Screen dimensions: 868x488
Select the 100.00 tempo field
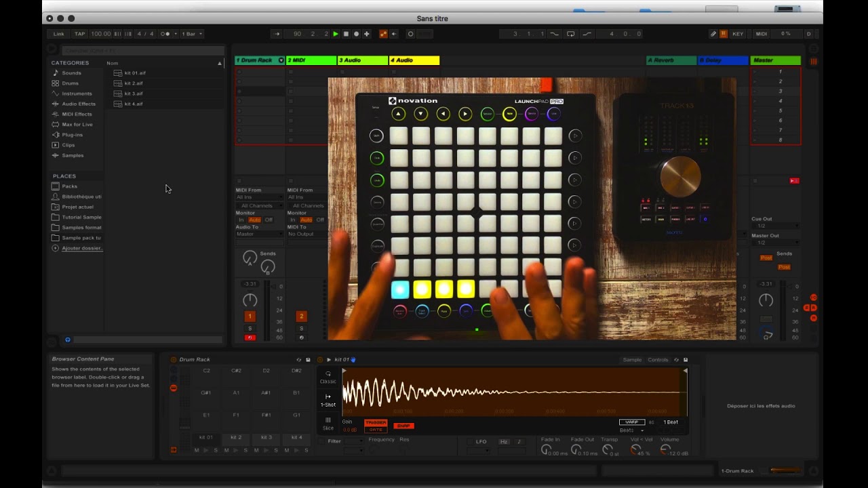[x=100, y=34]
